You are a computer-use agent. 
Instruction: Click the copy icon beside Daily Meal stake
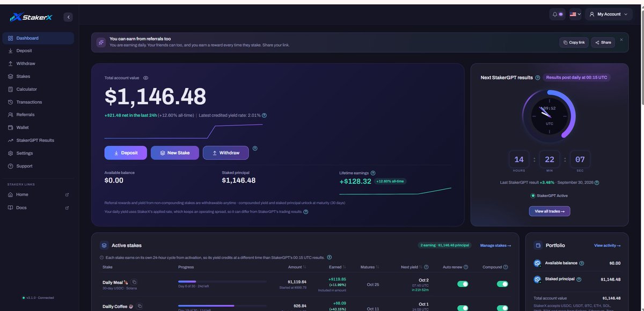pos(134,282)
